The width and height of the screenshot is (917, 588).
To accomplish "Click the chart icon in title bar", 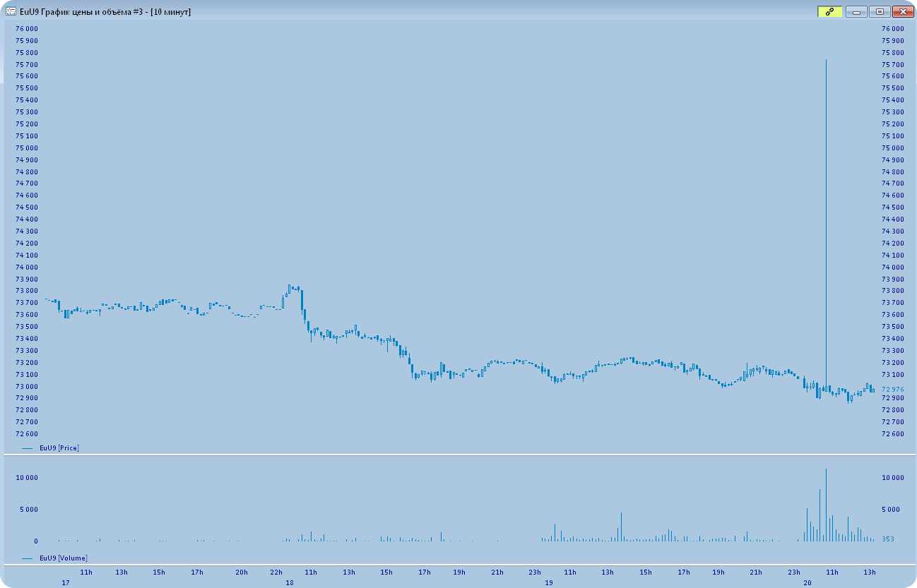I will click(11, 12).
